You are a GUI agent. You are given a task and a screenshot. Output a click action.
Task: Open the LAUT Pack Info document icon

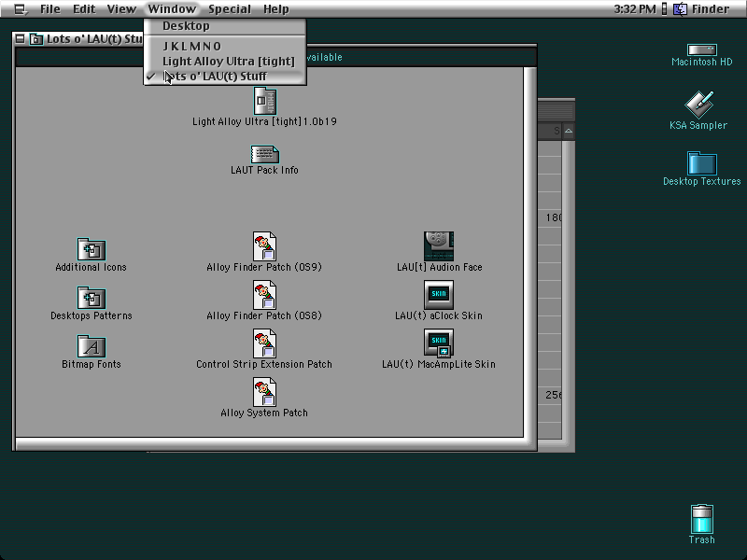click(264, 154)
